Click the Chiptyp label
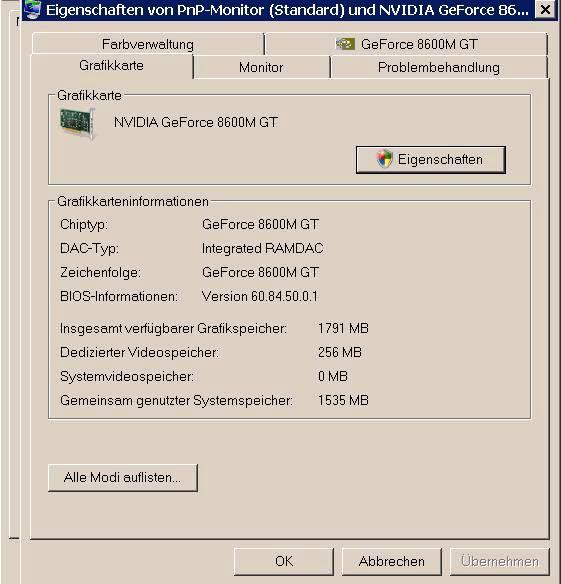 [x=84, y=225]
